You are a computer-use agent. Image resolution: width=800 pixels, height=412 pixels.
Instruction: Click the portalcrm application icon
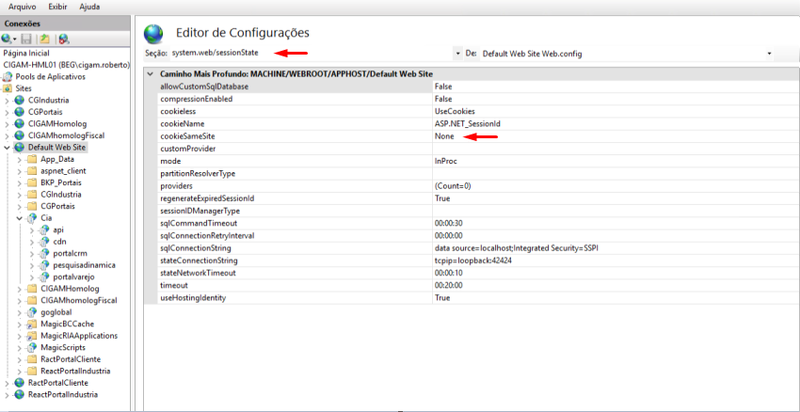[x=44, y=253]
